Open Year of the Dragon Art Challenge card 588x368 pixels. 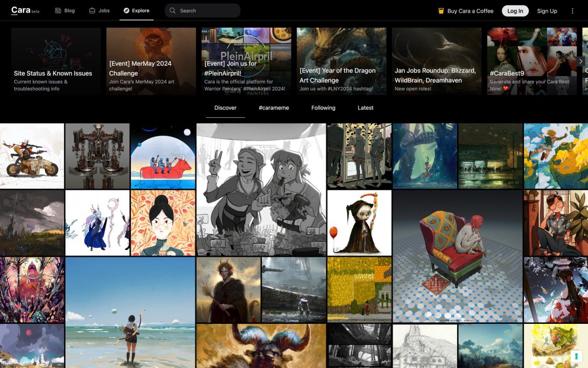coord(342,61)
